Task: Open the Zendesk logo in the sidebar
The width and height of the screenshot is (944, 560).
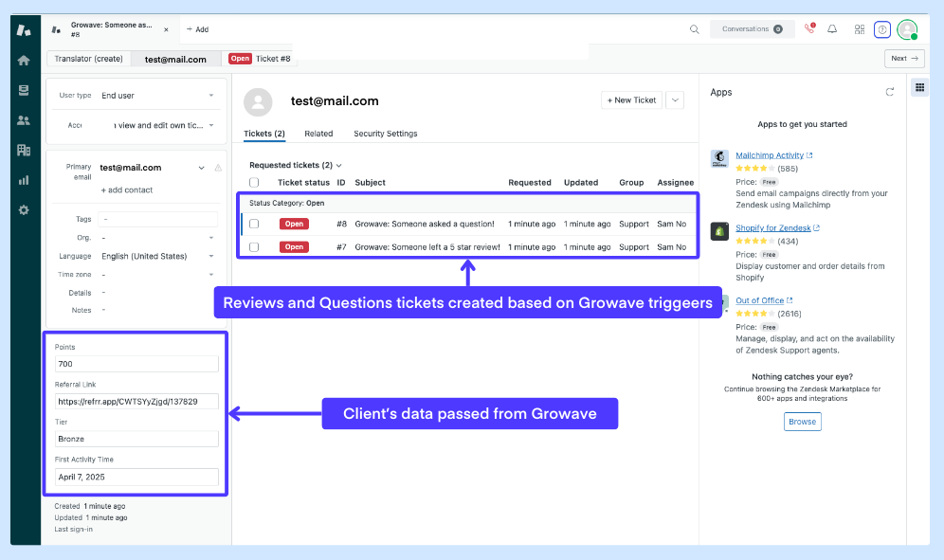Action: (24, 30)
